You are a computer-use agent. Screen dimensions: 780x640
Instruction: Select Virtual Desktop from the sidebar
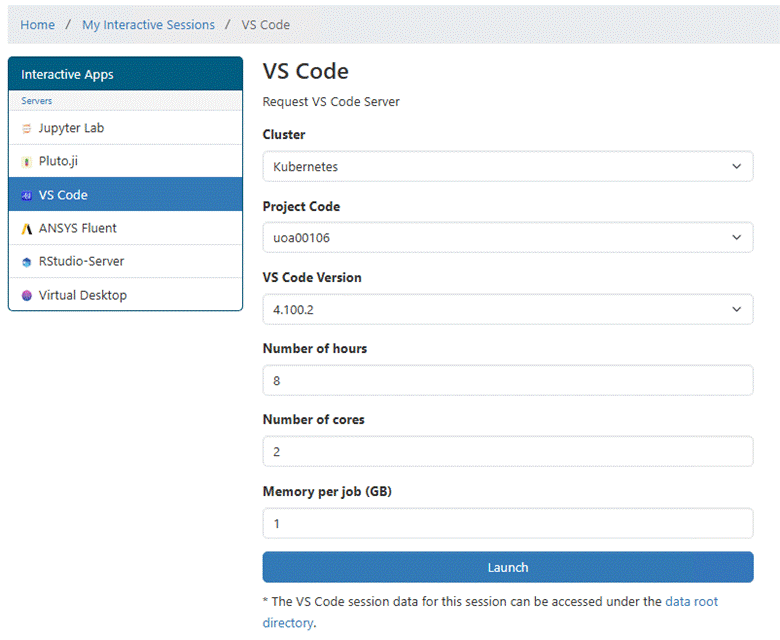[x=82, y=295]
